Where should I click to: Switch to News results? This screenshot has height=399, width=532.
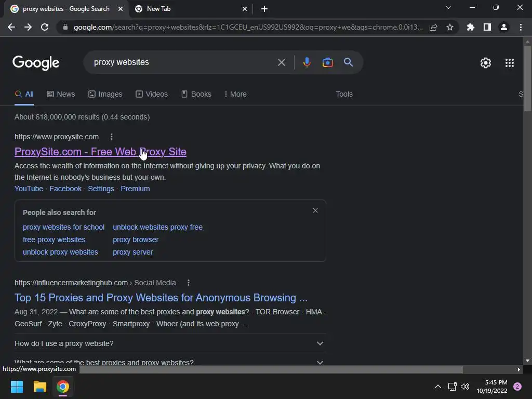[x=61, y=94]
